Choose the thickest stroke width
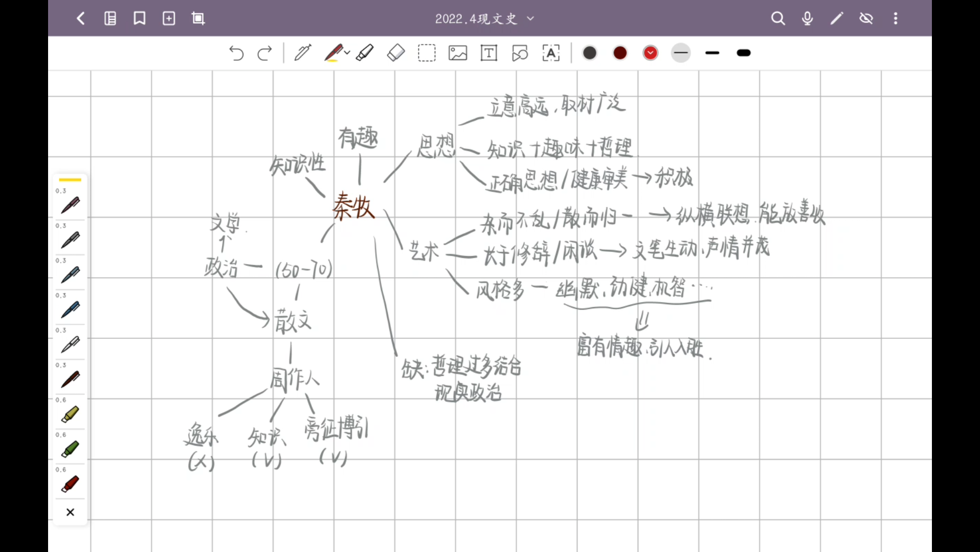Screen dimensions: 980x552 [744, 53]
